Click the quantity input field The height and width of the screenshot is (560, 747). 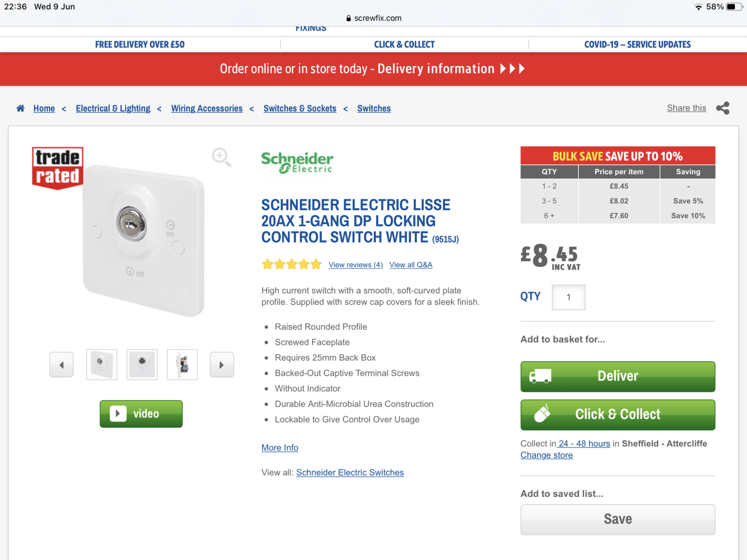tap(568, 297)
